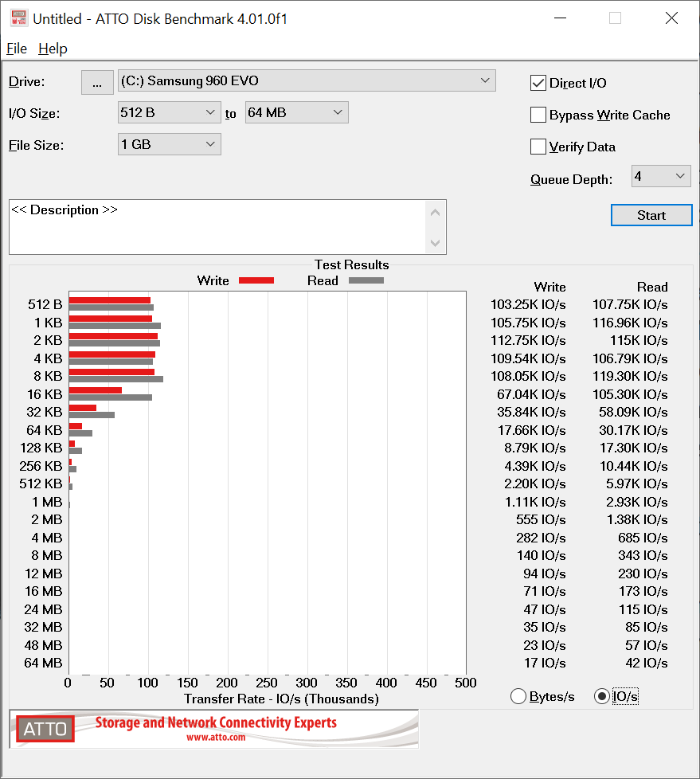Image resolution: width=700 pixels, height=779 pixels.
Task: Select the Bytes/s radio button
Action: coord(518,696)
